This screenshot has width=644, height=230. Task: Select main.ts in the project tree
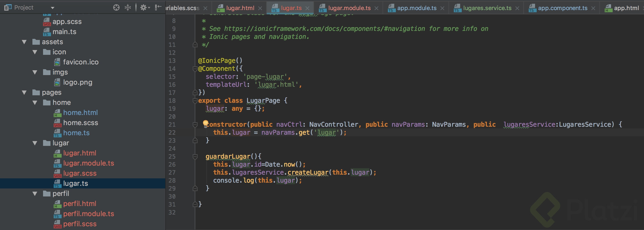[x=64, y=32]
